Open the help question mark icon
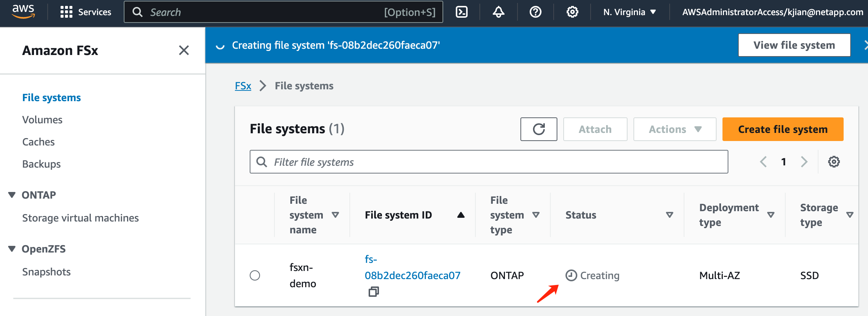 [x=535, y=12]
